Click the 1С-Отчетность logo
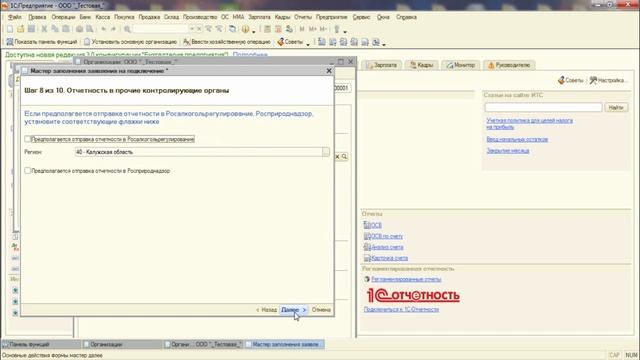The height and width of the screenshot is (360, 640). coord(413,295)
